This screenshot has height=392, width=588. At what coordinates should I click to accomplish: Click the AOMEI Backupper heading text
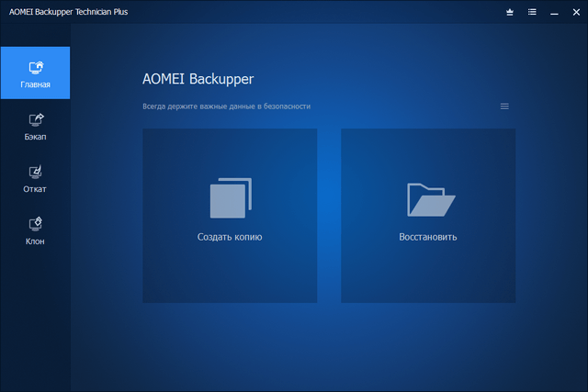tap(198, 80)
